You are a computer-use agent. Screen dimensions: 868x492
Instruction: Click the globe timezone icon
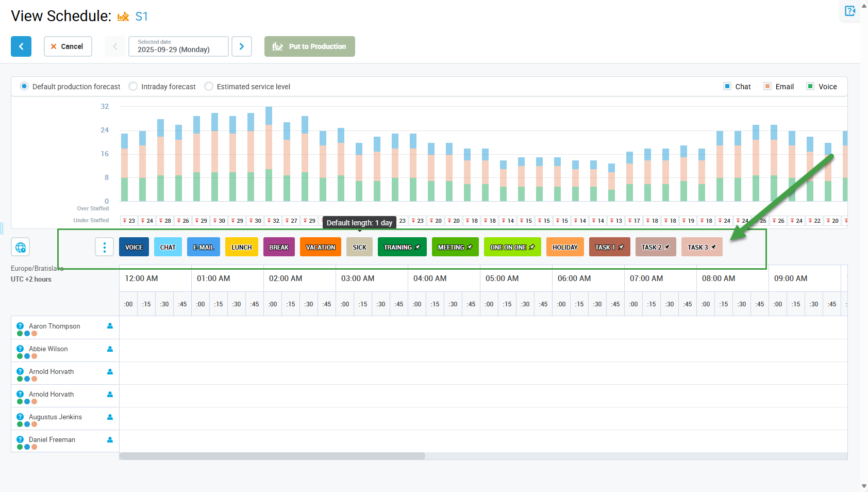coord(21,248)
